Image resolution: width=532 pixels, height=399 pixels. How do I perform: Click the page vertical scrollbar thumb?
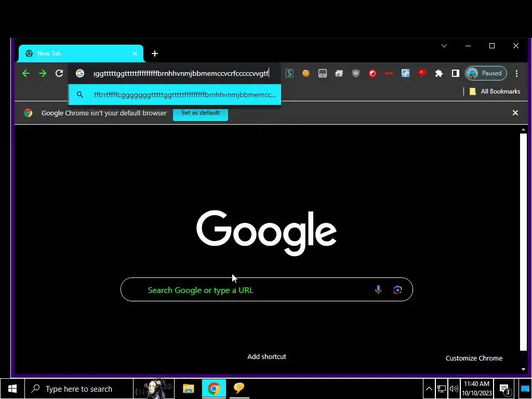523,242
